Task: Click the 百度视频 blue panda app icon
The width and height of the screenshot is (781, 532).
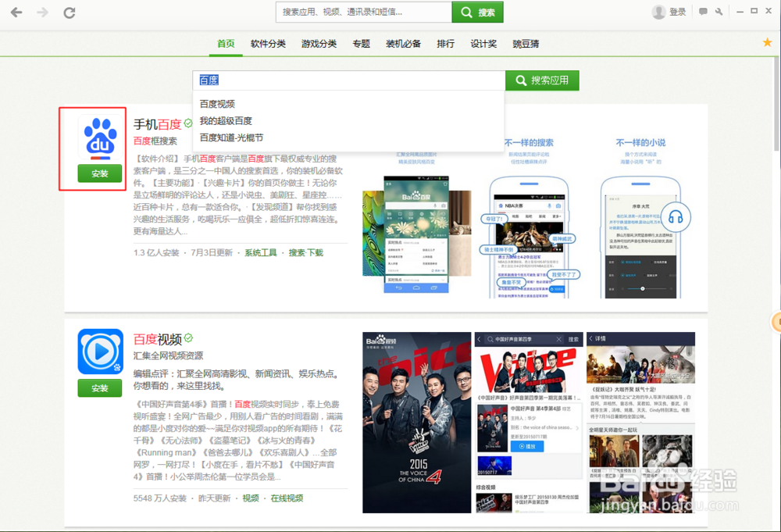Action: coord(99,352)
